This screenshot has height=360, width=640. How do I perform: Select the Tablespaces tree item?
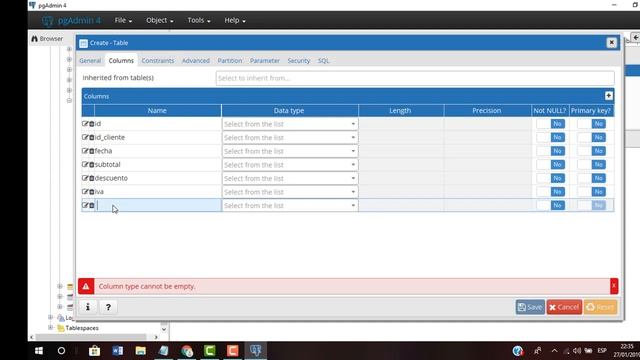(82, 328)
